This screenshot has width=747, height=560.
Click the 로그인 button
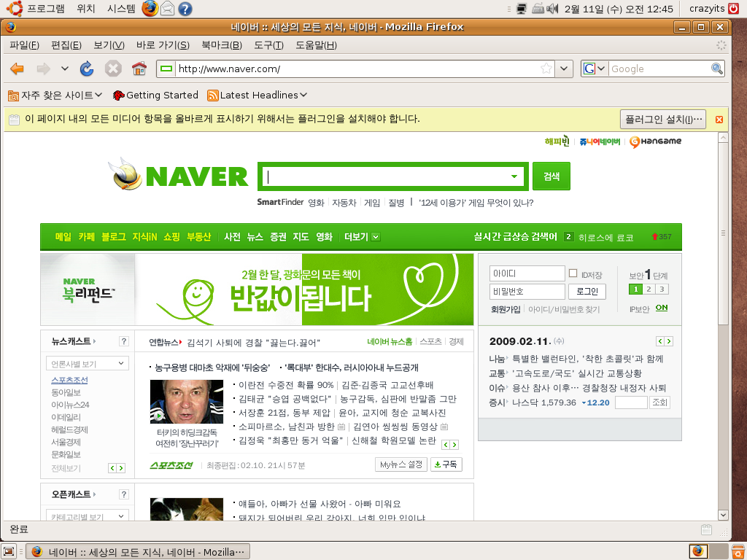coord(587,292)
